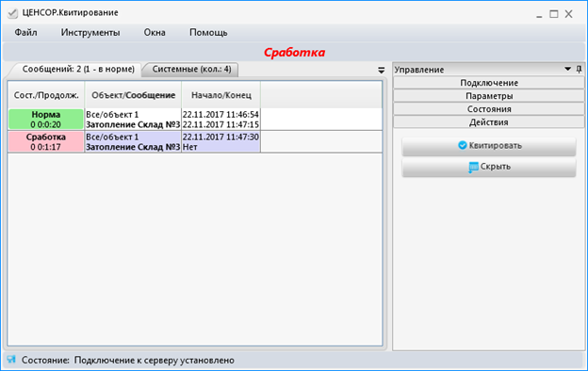Screen dimensions: 588x371
Task: Switch to the Сообщений: 2 tab
Action: (x=78, y=70)
